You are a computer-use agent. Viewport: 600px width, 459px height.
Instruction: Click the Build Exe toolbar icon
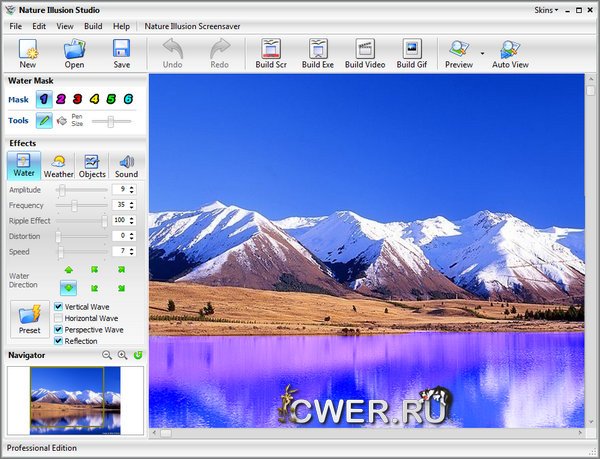pyautogui.click(x=317, y=51)
